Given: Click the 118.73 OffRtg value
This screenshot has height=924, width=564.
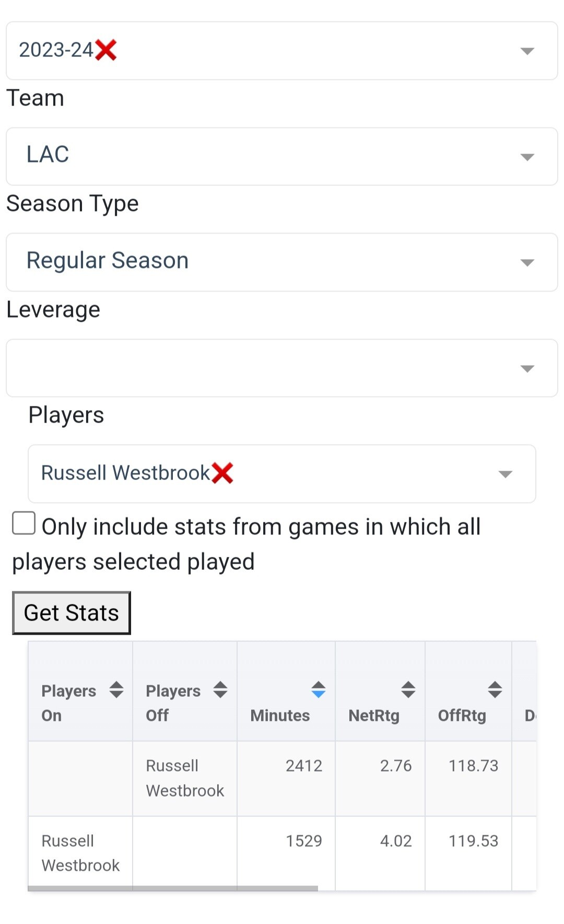Looking at the screenshot, I should [473, 766].
